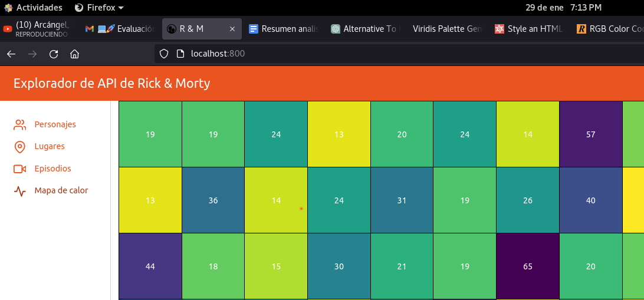Open the Episodios section link
This screenshot has width=644, height=300.
click(52, 169)
